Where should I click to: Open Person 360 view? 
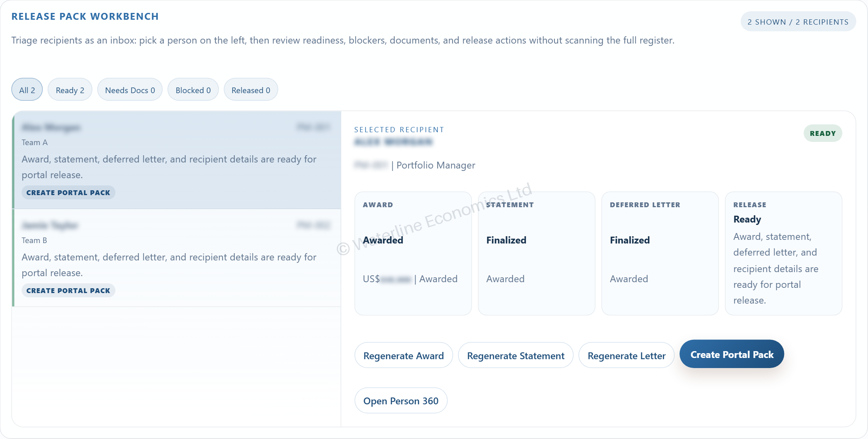point(401,401)
